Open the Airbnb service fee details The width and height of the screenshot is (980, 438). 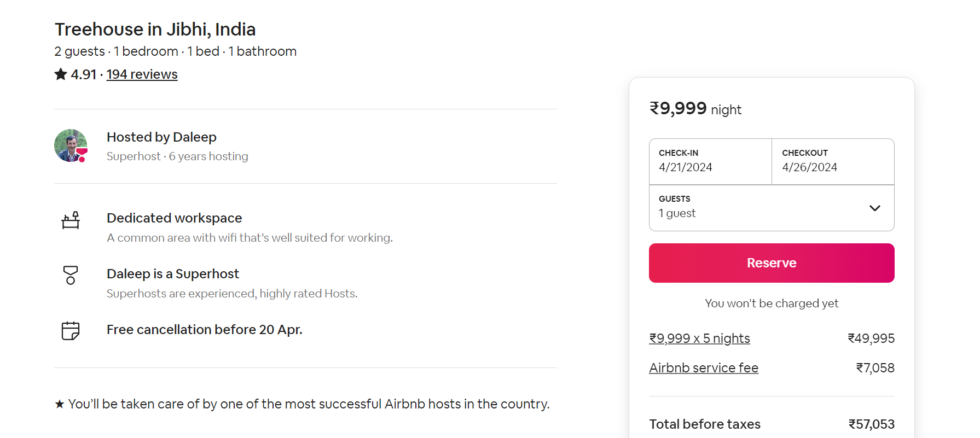[x=704, y=367]
